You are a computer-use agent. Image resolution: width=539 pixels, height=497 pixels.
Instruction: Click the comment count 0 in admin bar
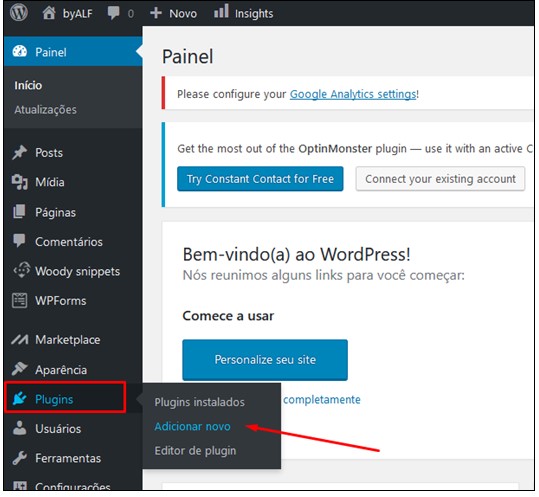[131, 14]
